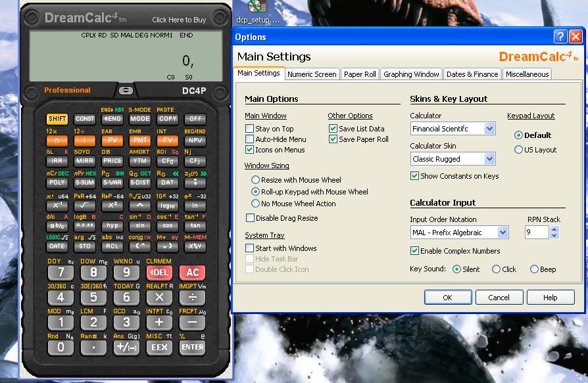
Task: Click the vertical dots key next to DAT
Action: 195,183
